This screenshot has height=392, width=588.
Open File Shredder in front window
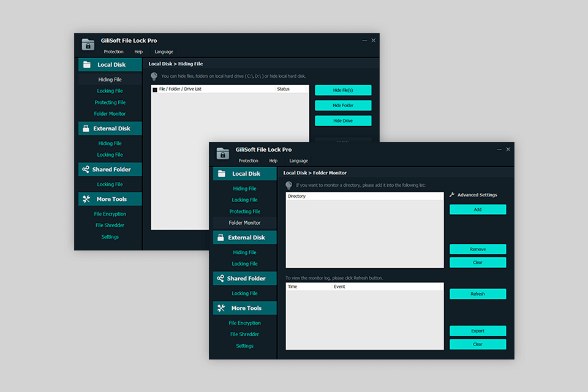[244, 334]
